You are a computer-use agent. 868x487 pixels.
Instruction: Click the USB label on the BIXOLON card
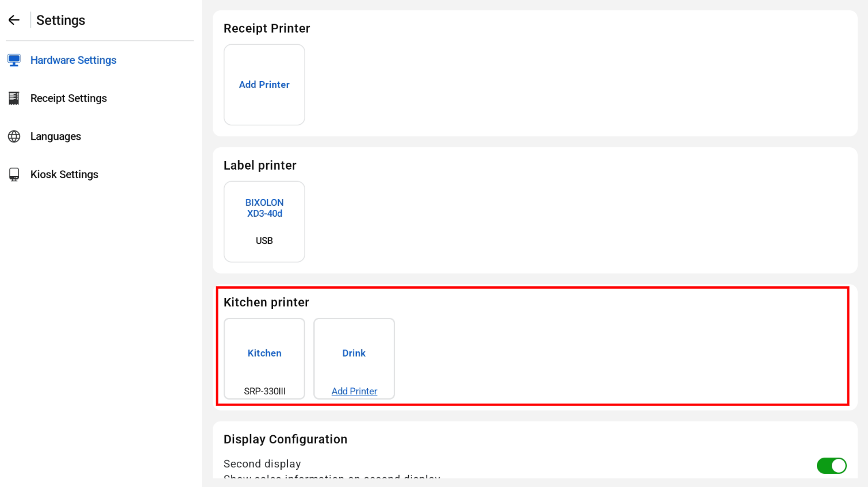264,241
